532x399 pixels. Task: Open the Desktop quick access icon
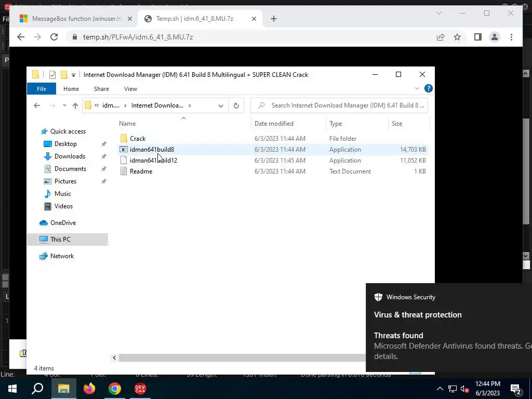point(48,144)
